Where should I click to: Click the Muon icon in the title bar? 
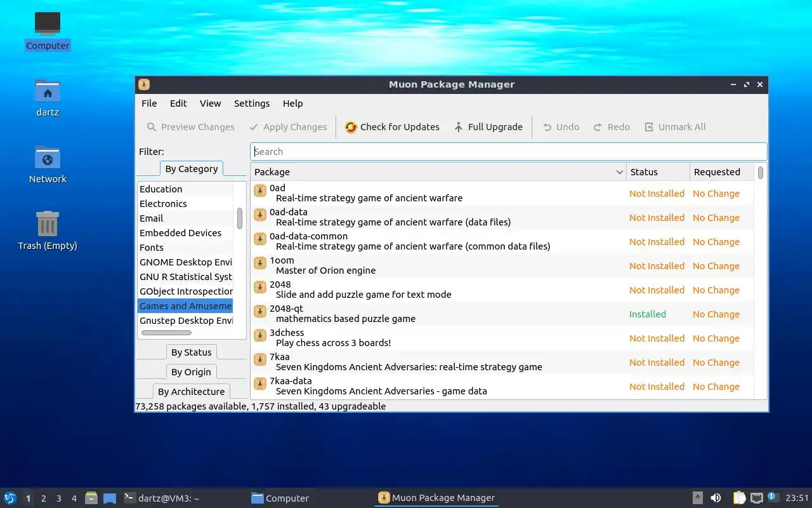tap(144, 84)
